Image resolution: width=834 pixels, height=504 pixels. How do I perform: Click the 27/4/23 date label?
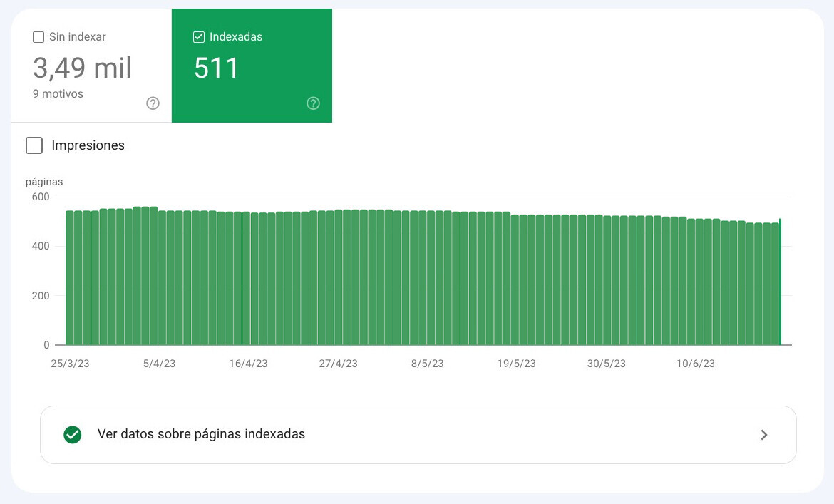point(339,364)
